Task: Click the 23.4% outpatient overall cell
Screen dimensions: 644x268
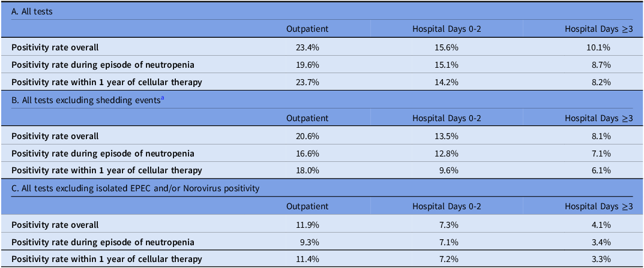Action: tap(309, 47)
